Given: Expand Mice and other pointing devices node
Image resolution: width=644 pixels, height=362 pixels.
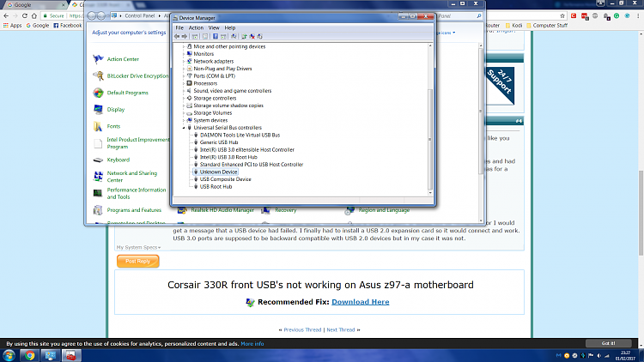Looking at the screenshot, I should [184, 47].
